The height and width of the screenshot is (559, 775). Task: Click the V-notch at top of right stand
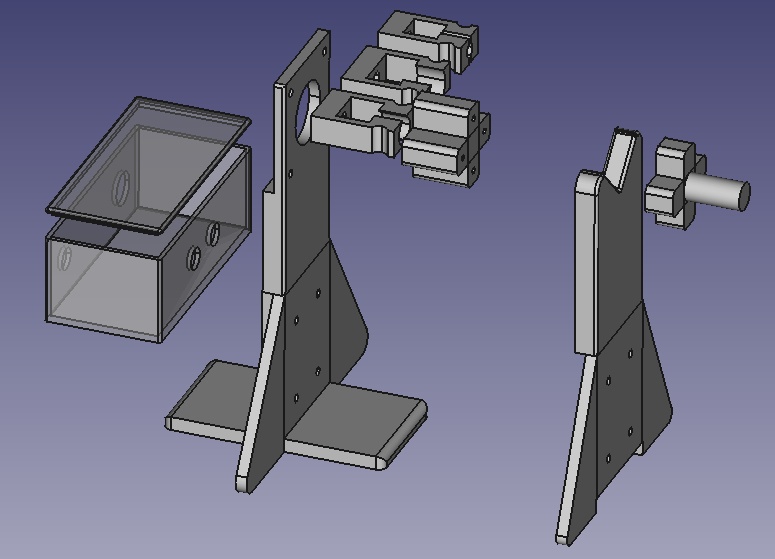(x=619, y=159)
